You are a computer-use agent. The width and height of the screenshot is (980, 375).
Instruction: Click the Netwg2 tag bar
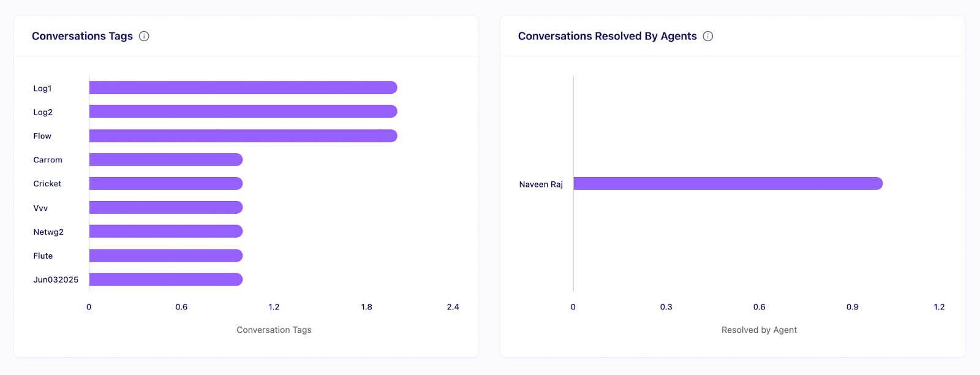pyautogui.click(x=166, y=232)
